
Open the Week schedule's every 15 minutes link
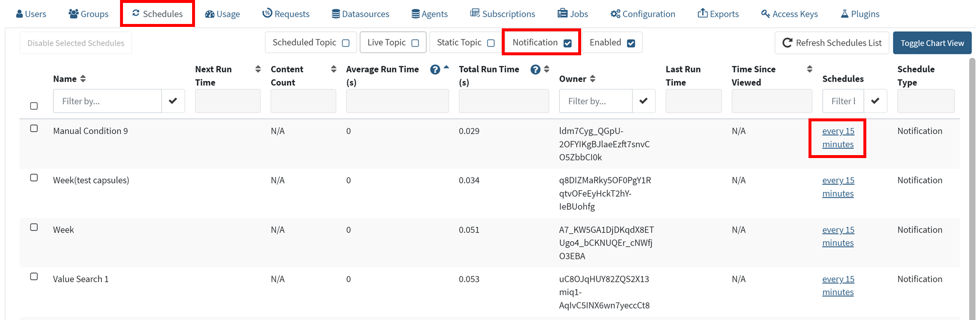pos(838,236)
